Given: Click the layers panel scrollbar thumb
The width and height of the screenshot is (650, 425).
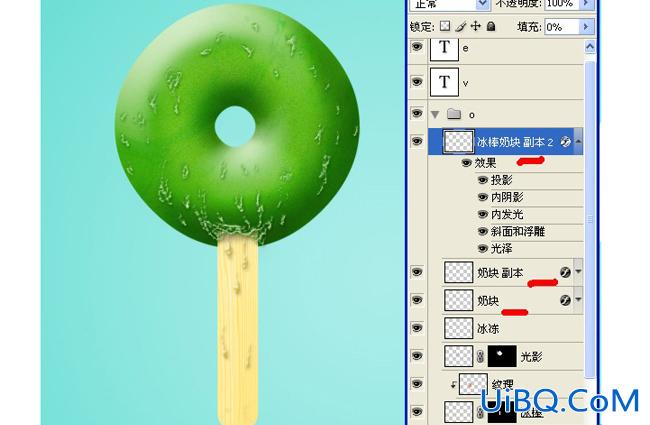Looking at the screenshot, I should click(x=590, y=219).
